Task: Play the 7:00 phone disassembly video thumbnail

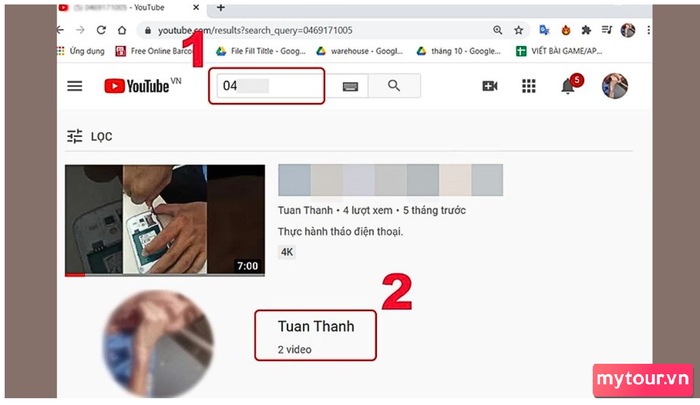Action: pyautogui.click(x=165, y=220)
